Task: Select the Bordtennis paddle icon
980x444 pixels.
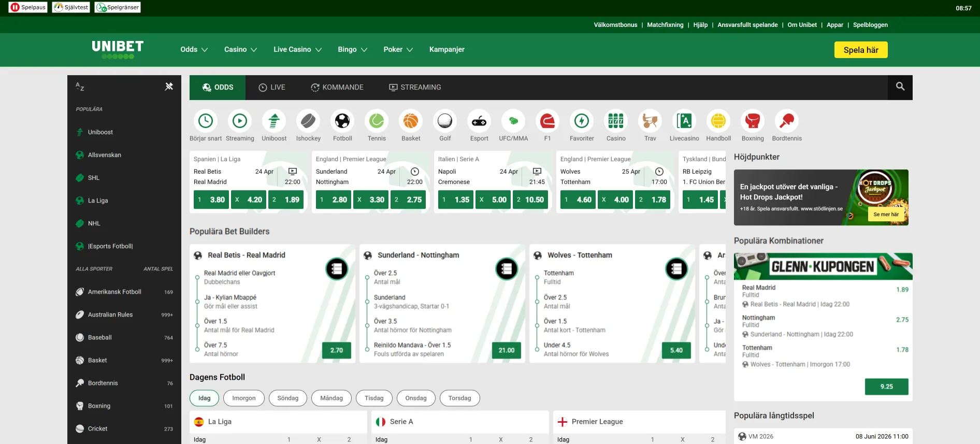Action: (787, 121)
